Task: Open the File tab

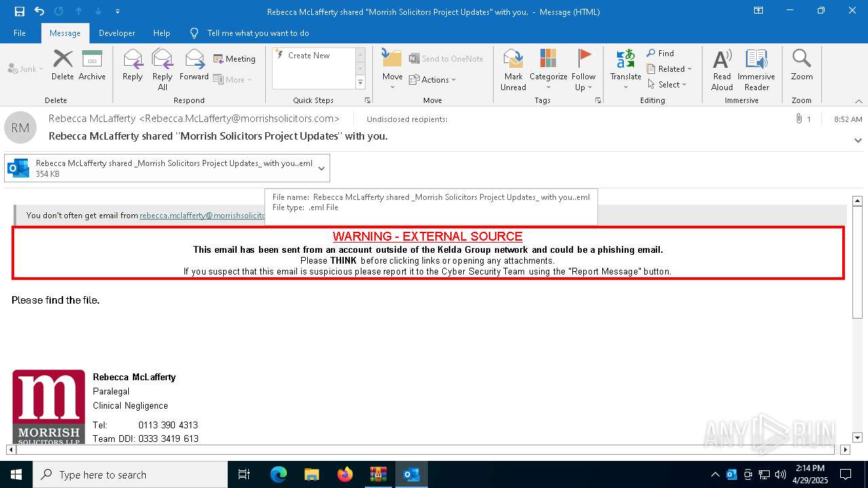Action: pos(20,33)
